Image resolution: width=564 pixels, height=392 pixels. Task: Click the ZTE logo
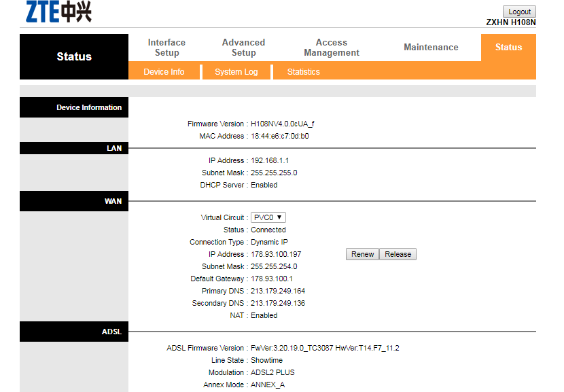pyautogui.click(x=58, y=12)
